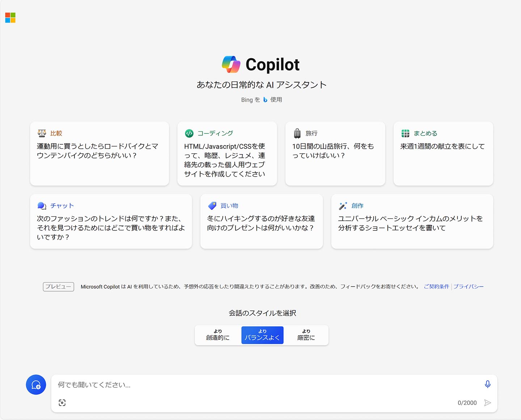Click the Microsoft logo icon
The image size is (521, 420).
click(10, 18)
